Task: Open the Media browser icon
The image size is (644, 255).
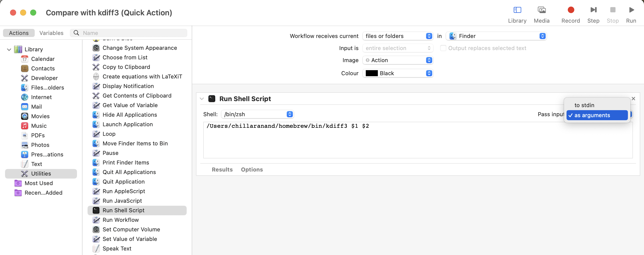Action: pos(542,10)
